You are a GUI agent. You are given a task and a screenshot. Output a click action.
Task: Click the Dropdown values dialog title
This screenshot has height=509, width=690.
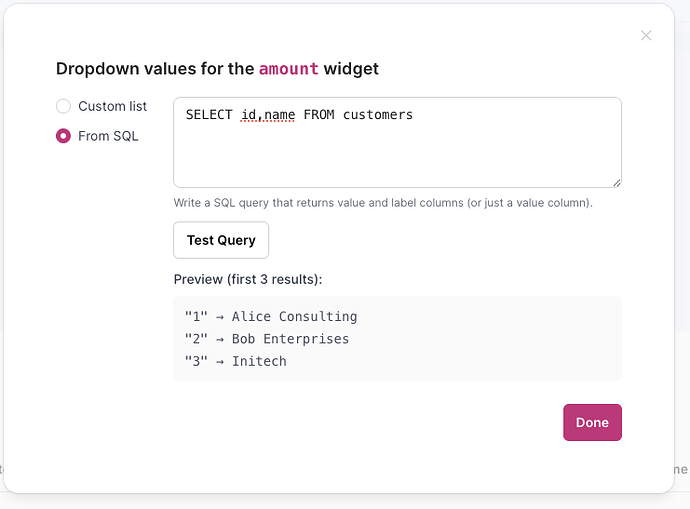click(x=217, y=69)
